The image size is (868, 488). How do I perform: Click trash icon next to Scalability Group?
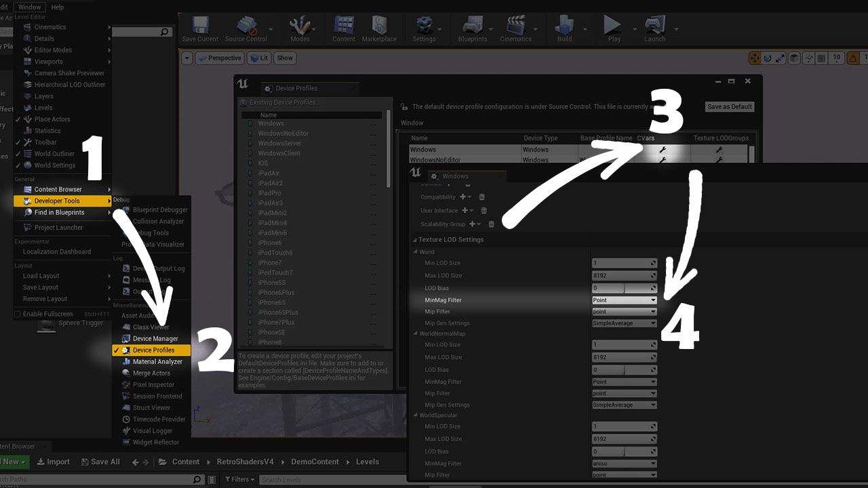(491, 224)
